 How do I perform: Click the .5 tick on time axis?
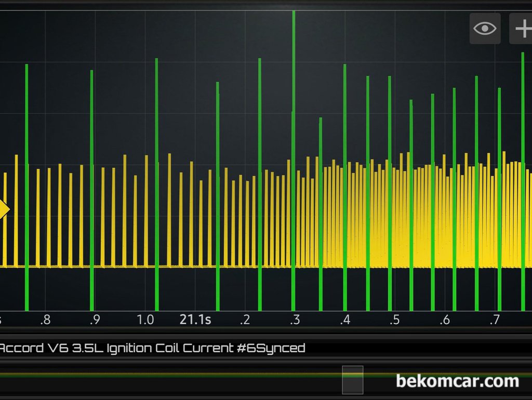(394, 319)
